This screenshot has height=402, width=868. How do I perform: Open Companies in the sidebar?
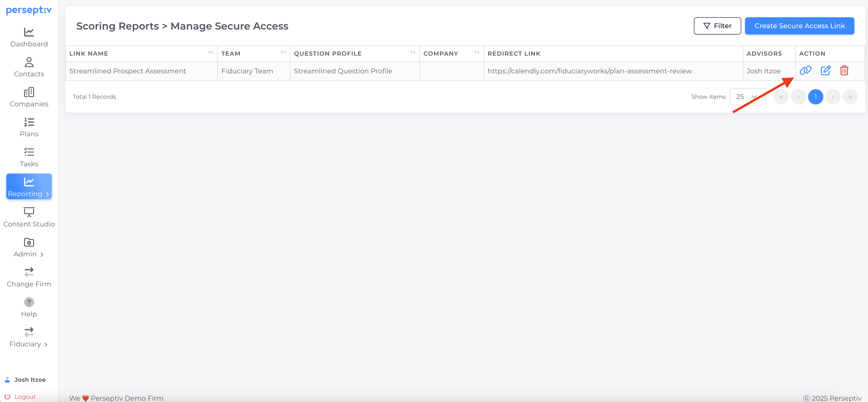click(29, 97)
